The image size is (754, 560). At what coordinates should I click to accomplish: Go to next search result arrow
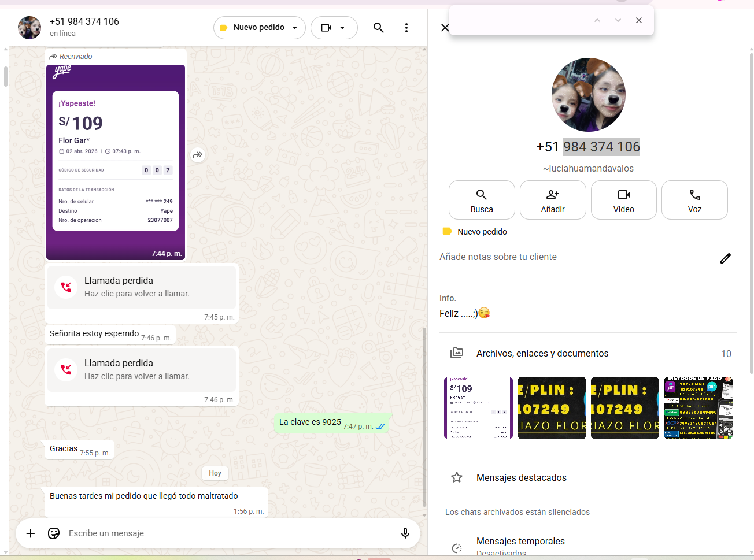pos(618,20)
